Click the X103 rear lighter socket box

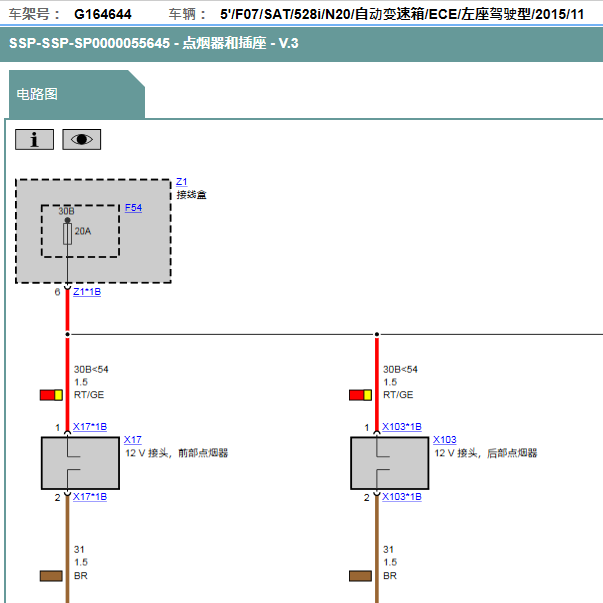coord(390,463)
